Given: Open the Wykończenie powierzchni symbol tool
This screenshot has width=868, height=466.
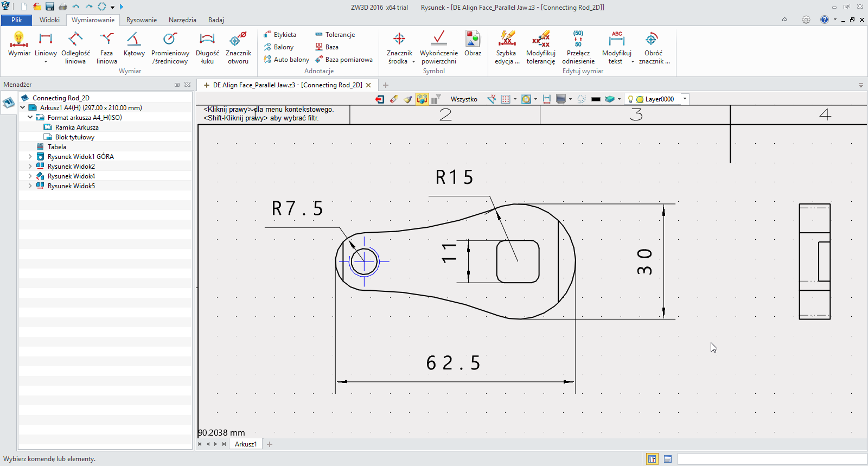Looking at the screenshot, I should (438, 47).
